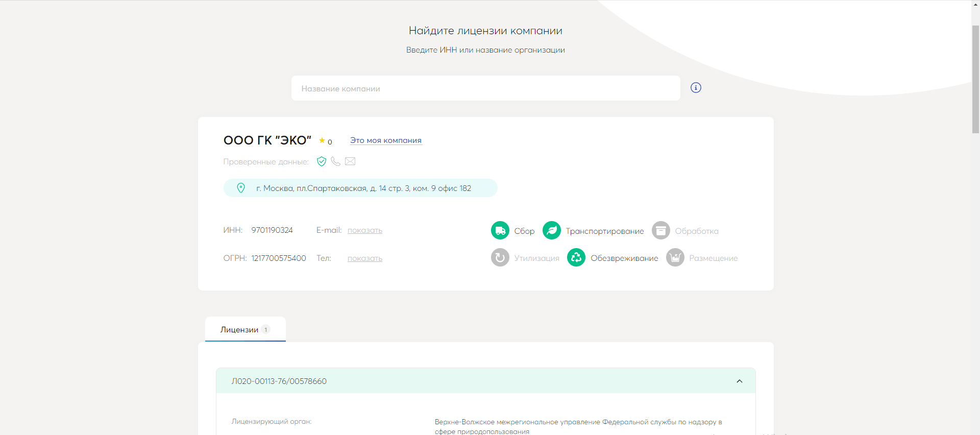Open the Лицензии tab
The height and width of the screenshot is (435, 980).
point(246,329)
